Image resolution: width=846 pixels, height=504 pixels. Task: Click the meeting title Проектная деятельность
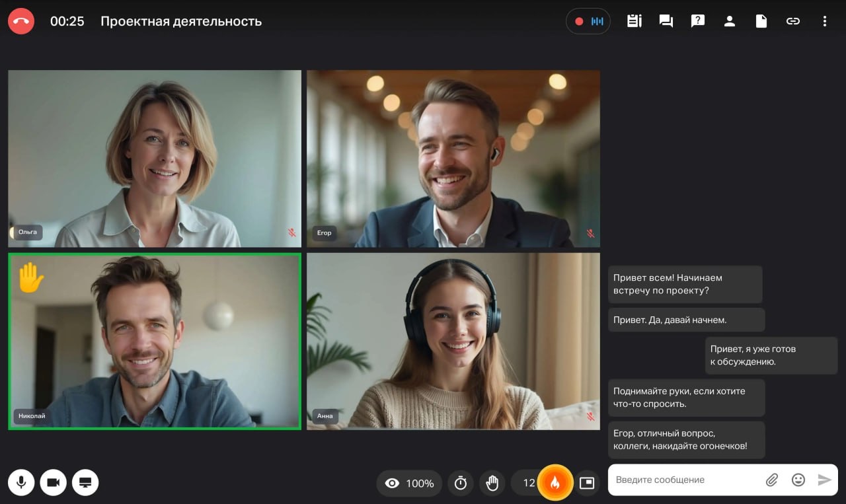(181, 21)
